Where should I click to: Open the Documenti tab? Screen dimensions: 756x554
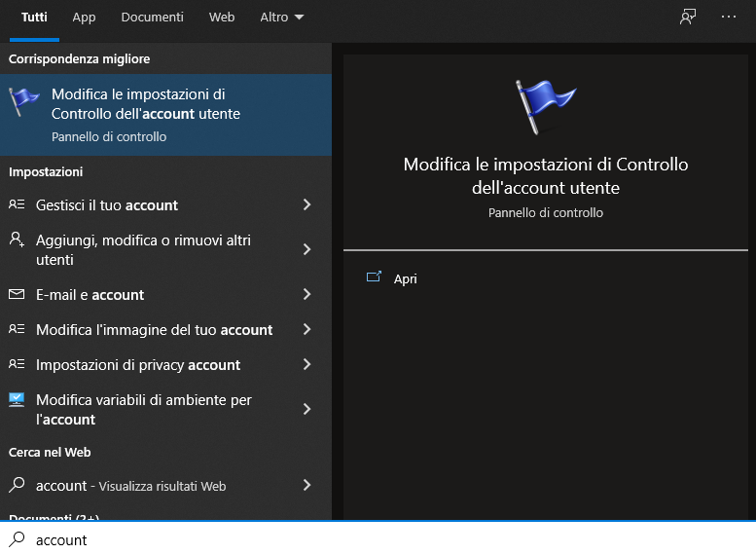pyautogui.click(x=153, y=18)
